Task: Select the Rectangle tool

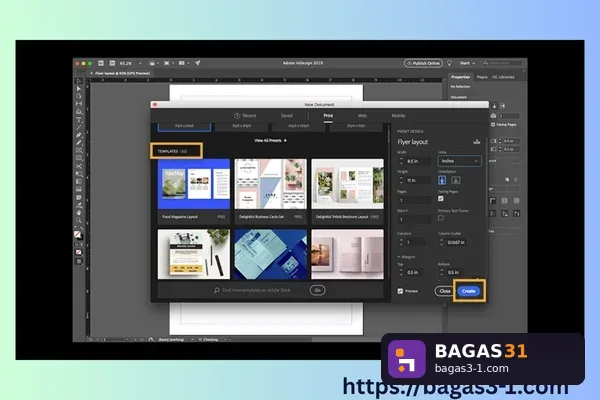Action: click(79, 158)
